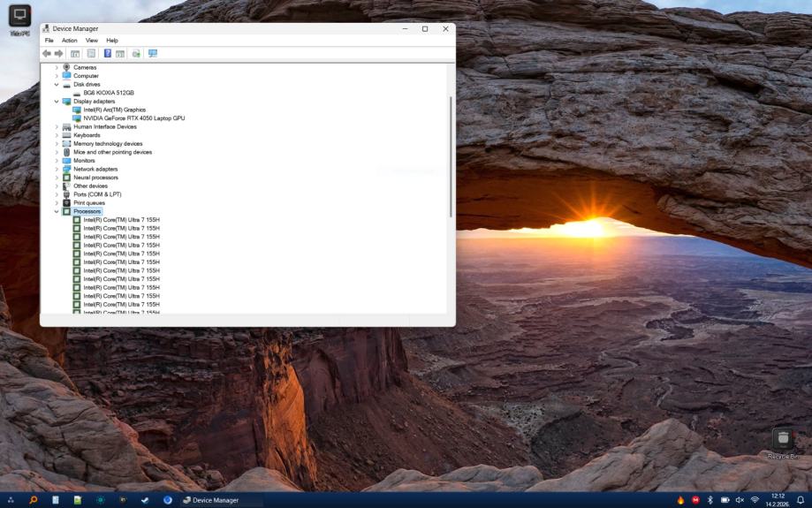Click the taskbar clock showing 12:12
The height and width of the screenshot is (508, 812).
778,500
